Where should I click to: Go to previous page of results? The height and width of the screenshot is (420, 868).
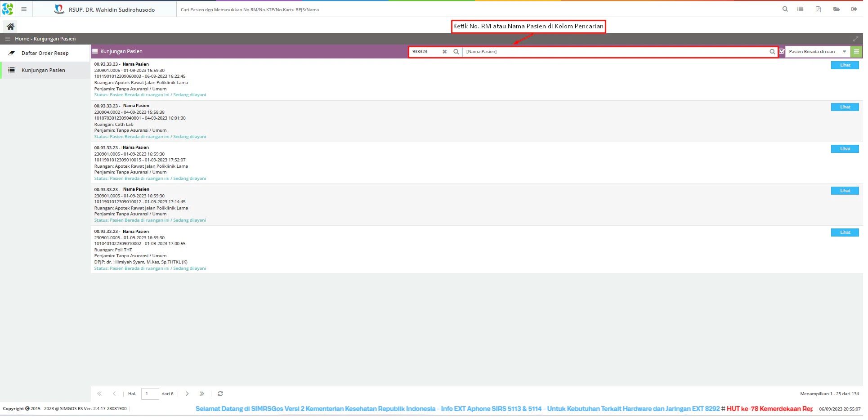coord(114,394)
